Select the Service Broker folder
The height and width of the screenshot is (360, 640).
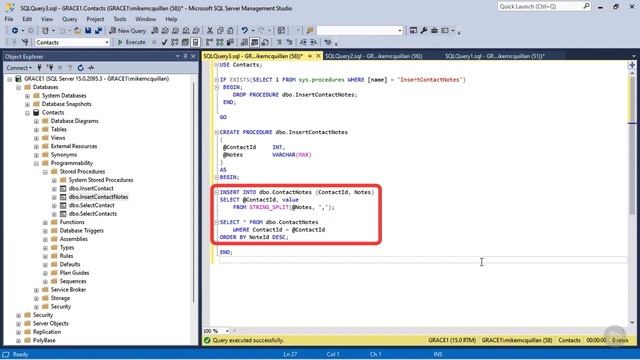coord(68,290)
